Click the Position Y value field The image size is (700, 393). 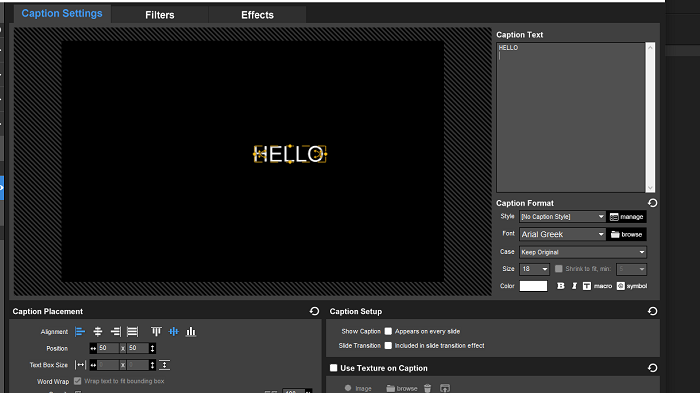pyautogui.click(x=138, y=348)
